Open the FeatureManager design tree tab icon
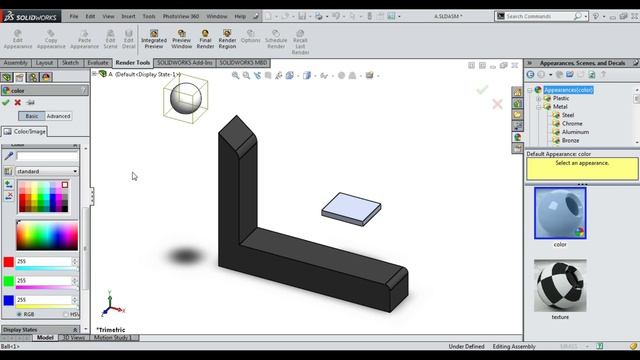Image resolution: width=640 pixels, height=360 pixels. coord(7,77)
